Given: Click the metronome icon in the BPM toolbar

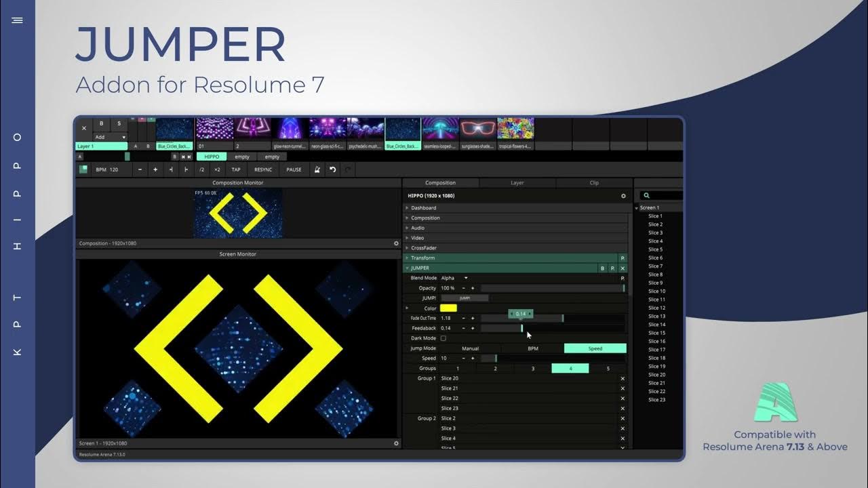Looking at the screenshot, I should click(317, 169).
